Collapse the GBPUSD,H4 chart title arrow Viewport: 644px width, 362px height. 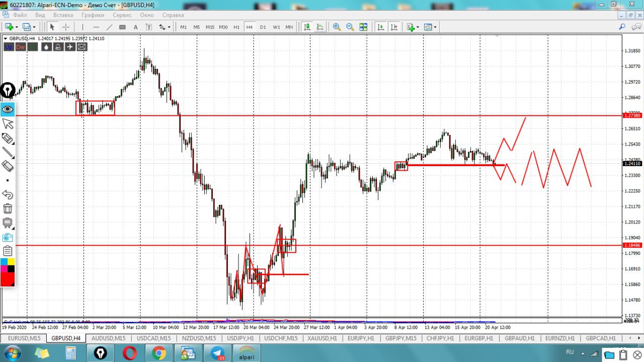click(6, 39)
